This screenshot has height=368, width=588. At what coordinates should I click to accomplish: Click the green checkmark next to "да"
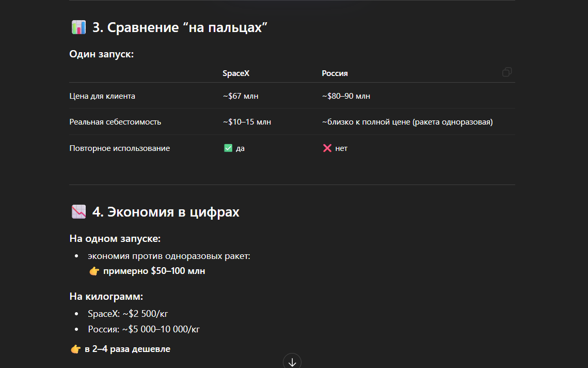[x=228, y=148]
